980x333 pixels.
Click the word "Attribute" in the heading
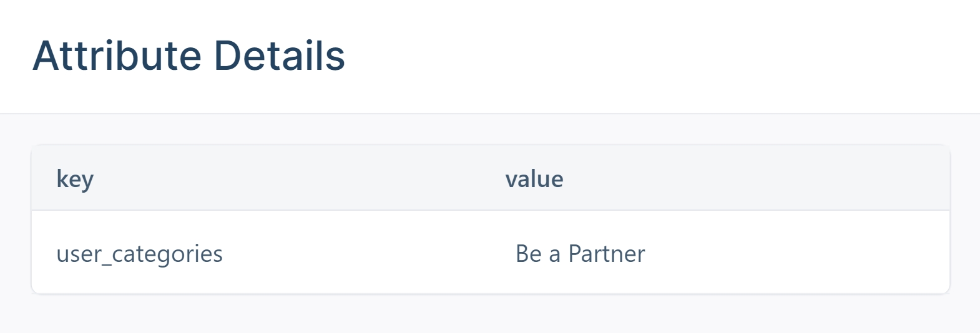pyautogui.click(x=117, y=55)
